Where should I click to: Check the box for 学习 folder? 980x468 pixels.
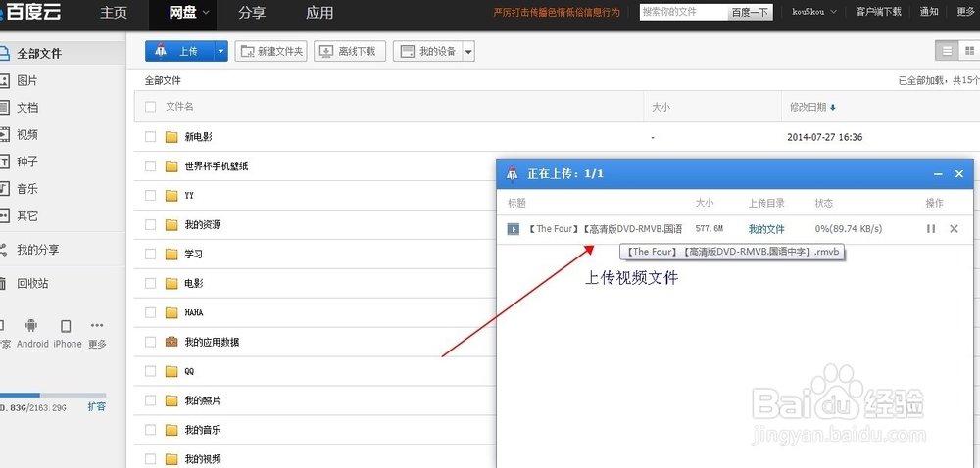tap(150, 254)
